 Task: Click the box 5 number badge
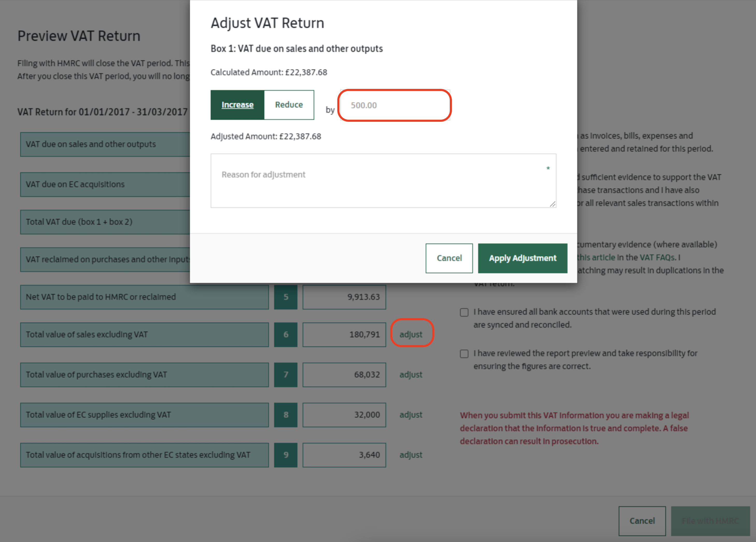coord(286,297)
